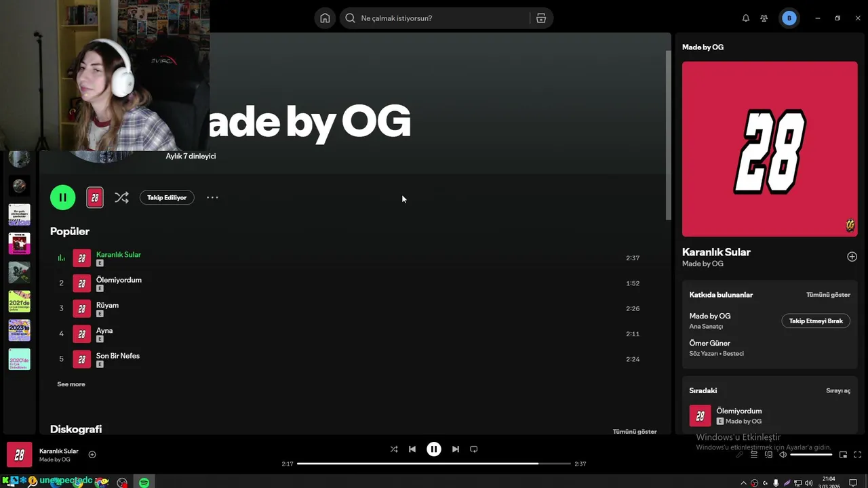Click the 28 cover next to green pause
Image resolution: width=868 pixels, height=488 pixels.
[95, 197]
